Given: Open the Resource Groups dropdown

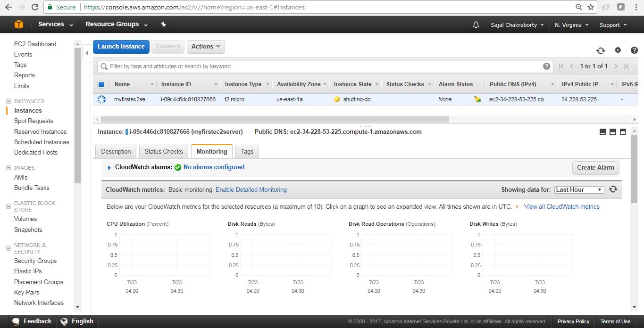Looking at the screenshot, I should pyautogui.click(x=117, y=25).
